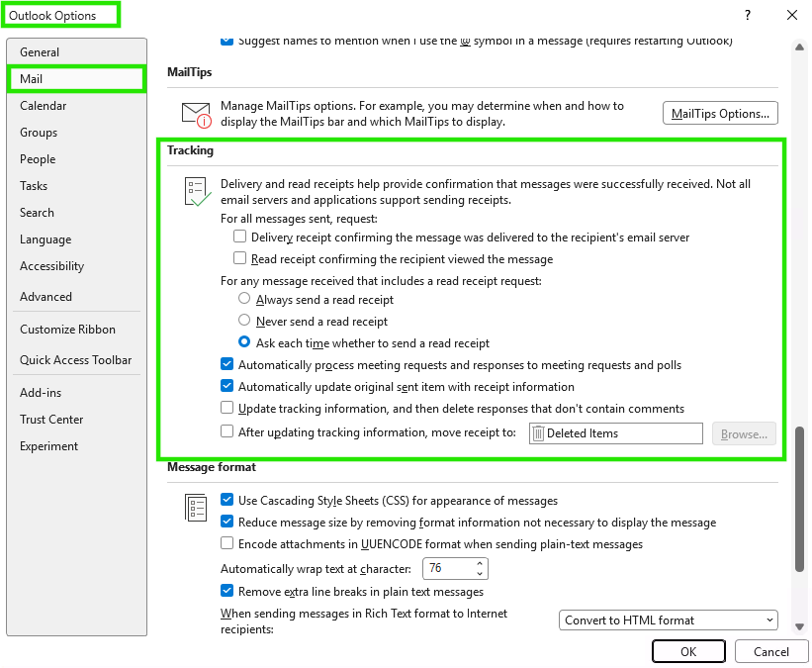Open Quick Access Toolbar category
This screenshot has height=668, width=812.
pyautogui.click(x=76, y=360)
